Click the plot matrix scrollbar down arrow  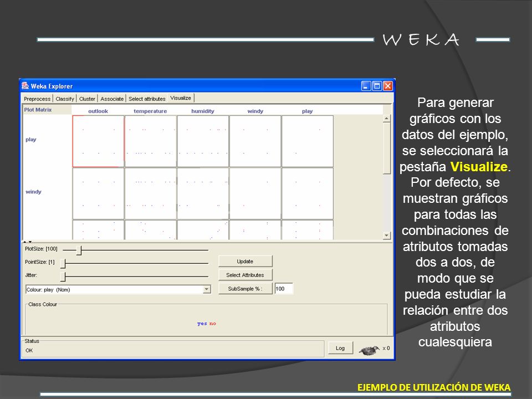pyautogui.click(x=386, y=236)
